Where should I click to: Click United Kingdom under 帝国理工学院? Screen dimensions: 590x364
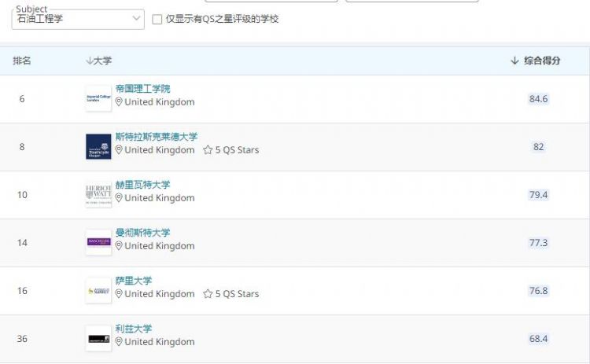[x=160, y=102]
